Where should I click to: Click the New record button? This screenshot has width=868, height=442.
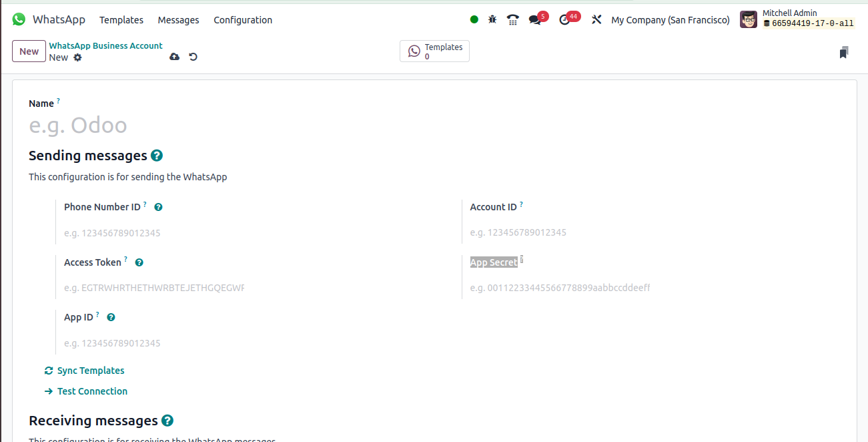[x=29, y=51]
